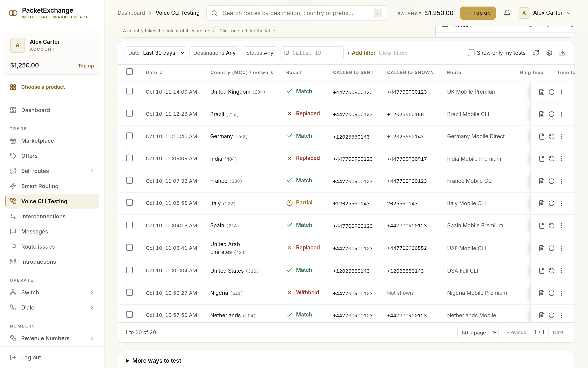
Task: Expand the Sell routes submenu
Action: (92, 171)
